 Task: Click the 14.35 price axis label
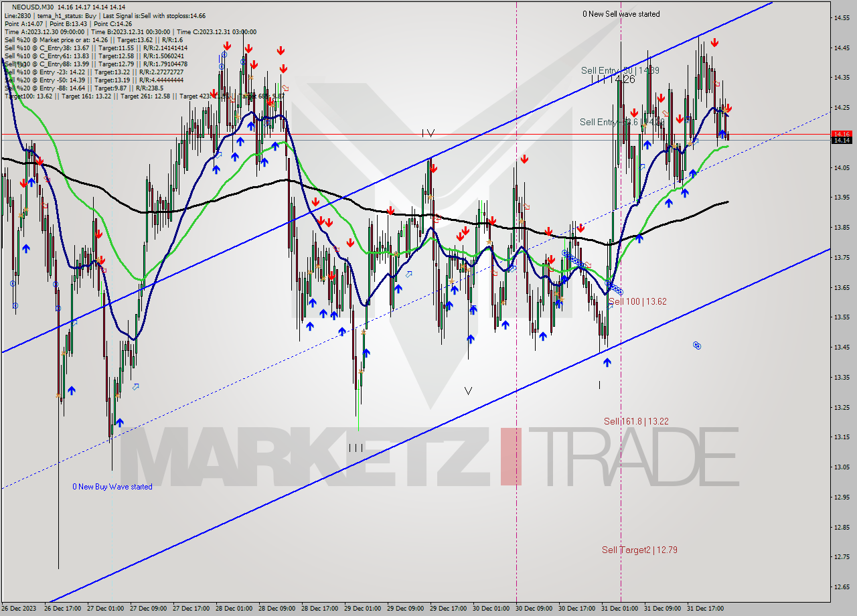pyautogui.click(x=842, y=78)
